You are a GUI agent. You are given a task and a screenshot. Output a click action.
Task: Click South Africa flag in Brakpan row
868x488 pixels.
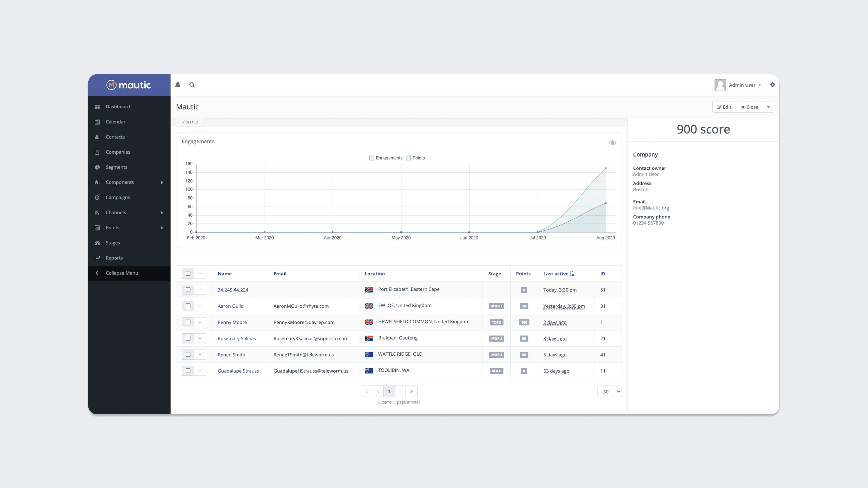click(369, 338)
